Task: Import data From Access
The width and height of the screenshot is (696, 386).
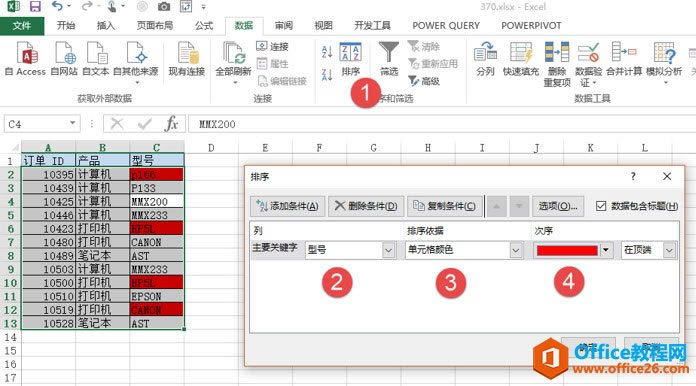Action: click(26, 59)
